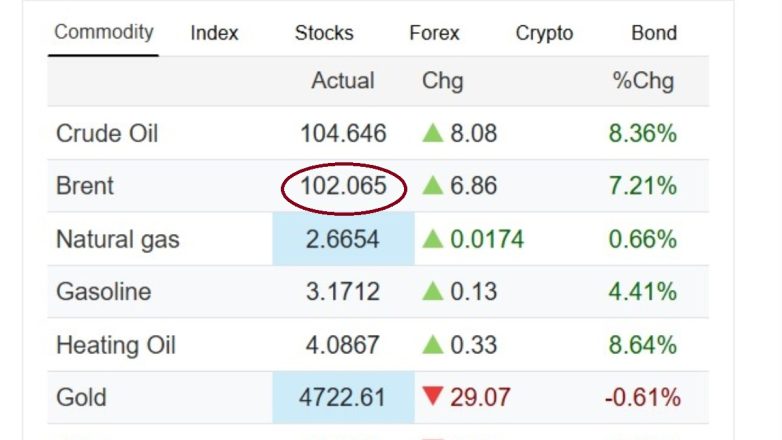The width and height of the screenshot is (782, 440).
Task: Click the Heating Oil row name
Action: [116, 345]
